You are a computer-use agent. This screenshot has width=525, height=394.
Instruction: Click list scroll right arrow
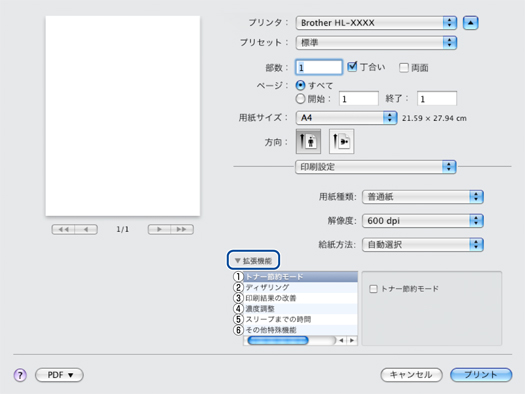352,340
